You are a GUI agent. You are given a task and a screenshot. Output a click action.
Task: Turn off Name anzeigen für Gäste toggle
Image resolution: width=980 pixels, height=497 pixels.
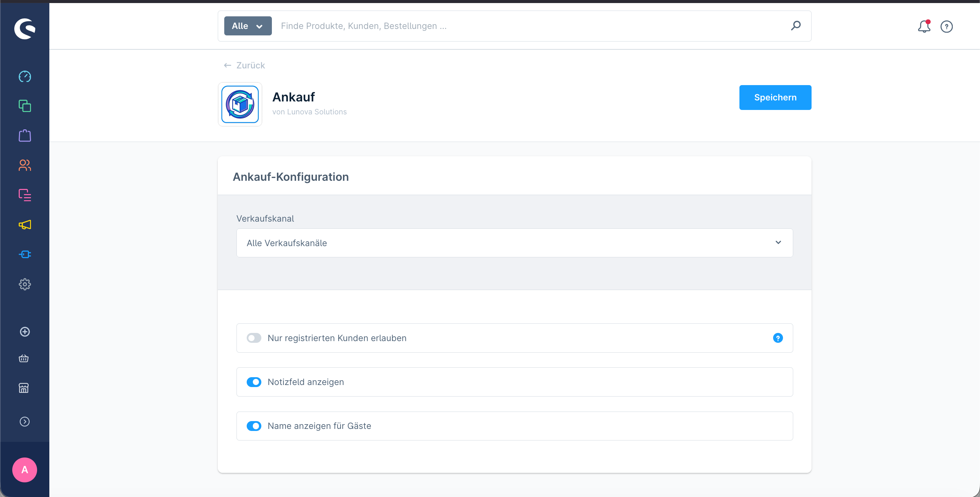pos(254,426)
